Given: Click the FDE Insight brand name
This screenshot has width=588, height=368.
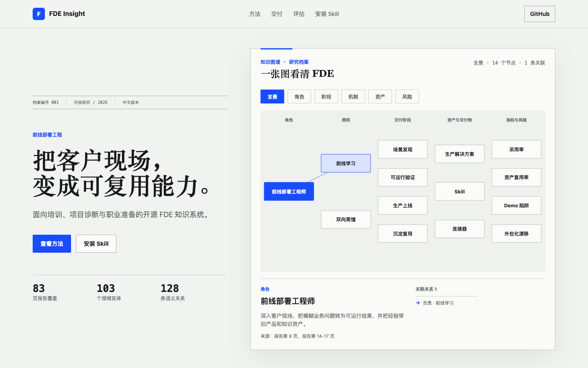Looking at the screenshot, I should [x=67, y=14].
